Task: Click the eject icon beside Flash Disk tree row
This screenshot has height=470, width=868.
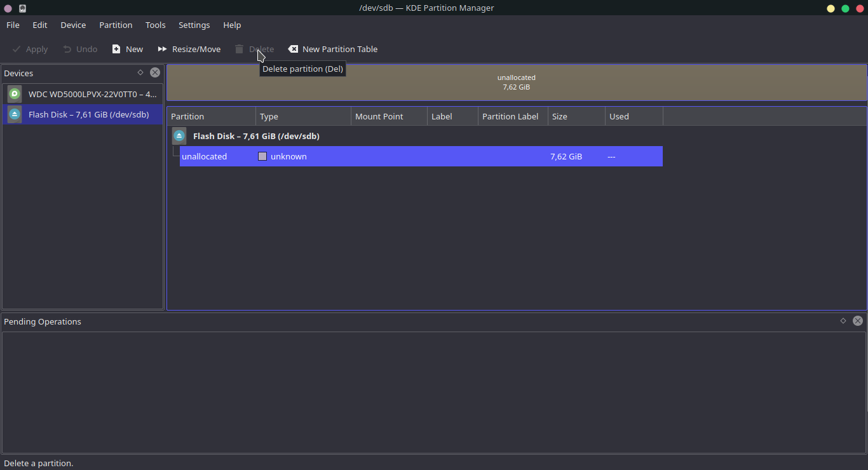Action: click(179, 136)
